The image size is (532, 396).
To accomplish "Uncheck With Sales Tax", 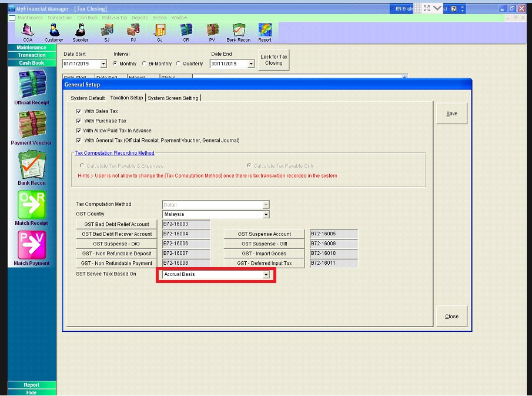I will [x=79, y=111].
